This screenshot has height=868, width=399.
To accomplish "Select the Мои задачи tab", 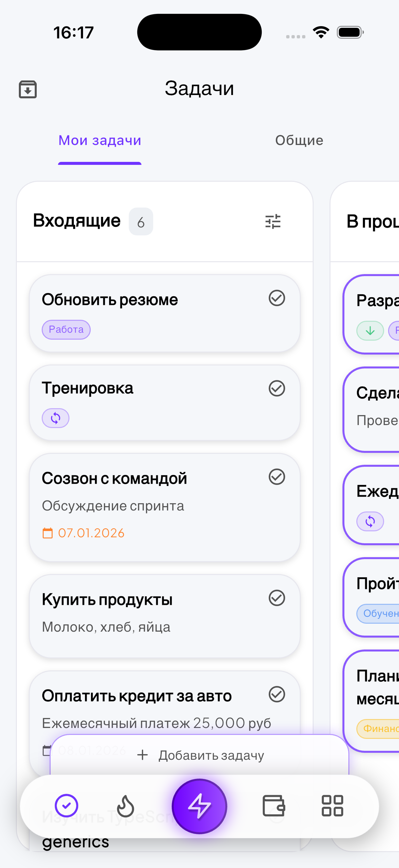I will coord(99,140).
